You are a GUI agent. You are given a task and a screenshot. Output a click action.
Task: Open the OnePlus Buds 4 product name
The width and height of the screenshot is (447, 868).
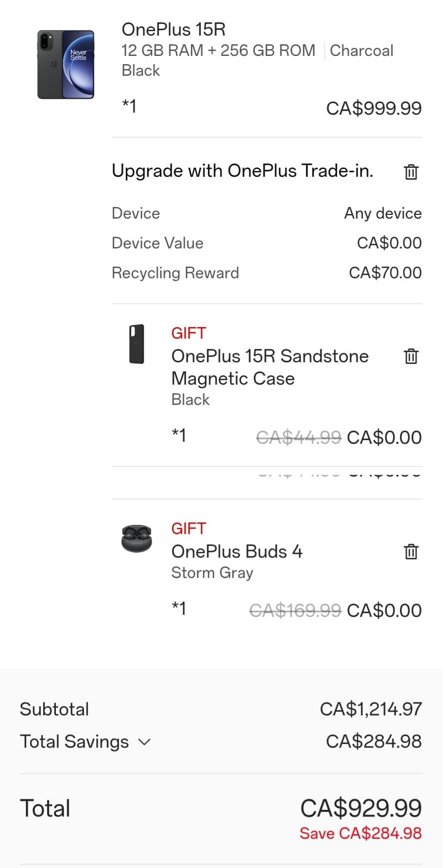pos(237,552)
